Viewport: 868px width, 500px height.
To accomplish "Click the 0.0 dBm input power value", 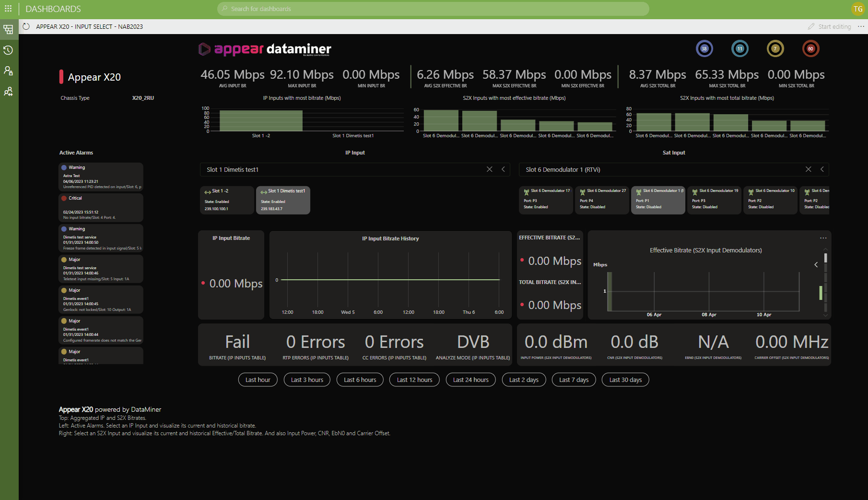I will [x=556, y=342].
